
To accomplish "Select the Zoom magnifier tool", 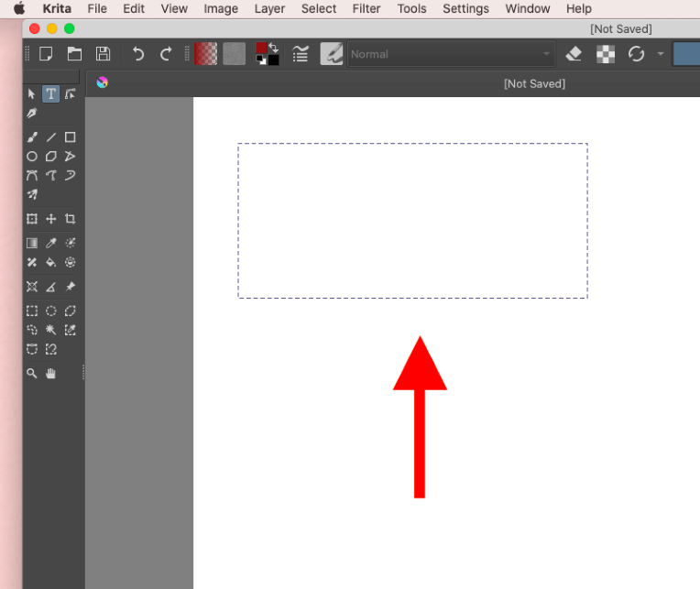I will click(32, 374).
